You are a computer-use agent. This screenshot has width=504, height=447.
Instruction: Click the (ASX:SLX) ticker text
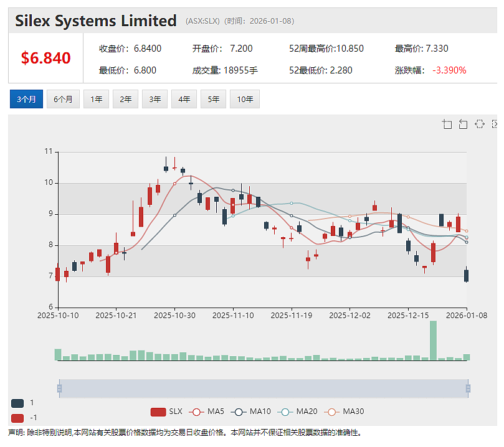[202, 21]
